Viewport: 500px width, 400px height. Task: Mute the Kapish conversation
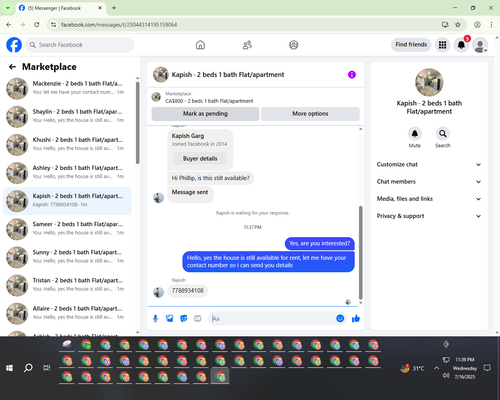point(415,134)
